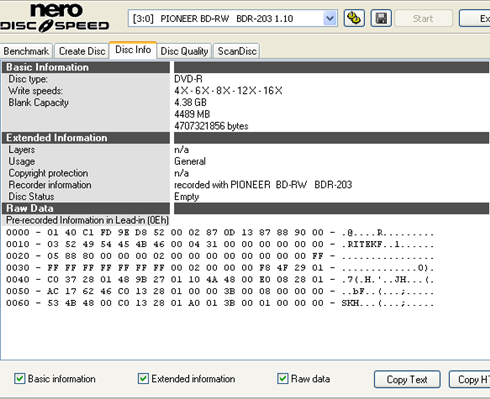Select the Raw Data section header
The height and width of the screenshot is (399, 490).
coord(86,208)
